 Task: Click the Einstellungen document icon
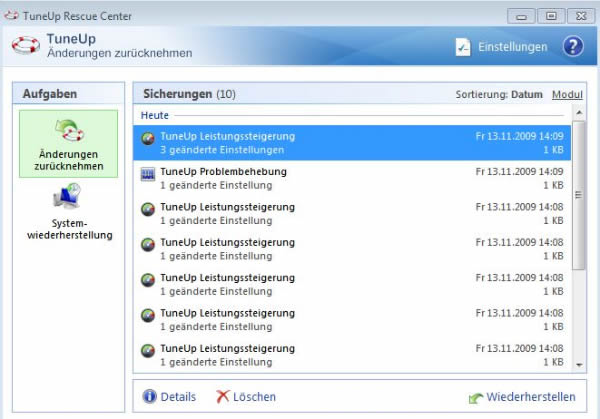[x=463, y=47]
